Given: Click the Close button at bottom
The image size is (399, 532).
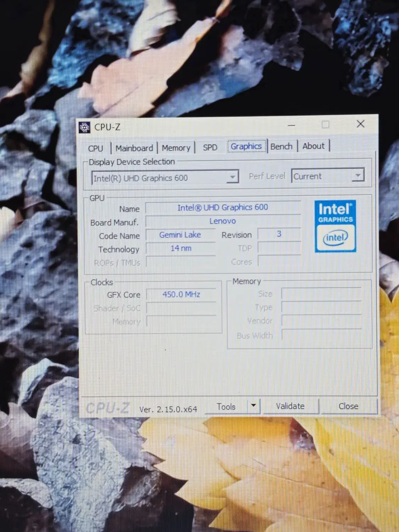Looking at the screenshot, I should tap(348, 406).
